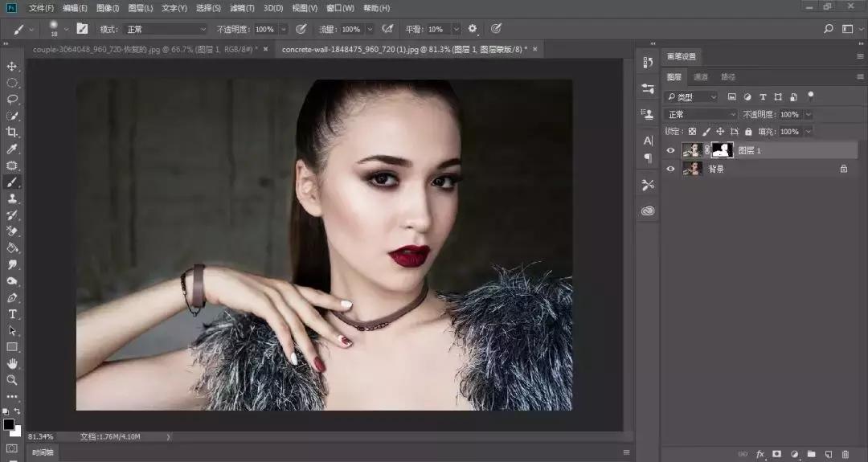Toggle visibility of the 背景 layer

tap(671, 169)
